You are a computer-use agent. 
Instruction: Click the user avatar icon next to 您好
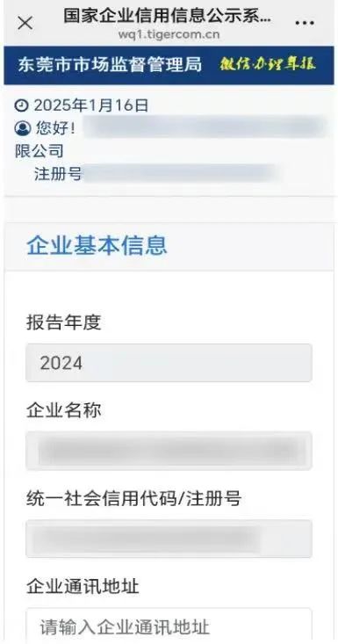point(23,128)
